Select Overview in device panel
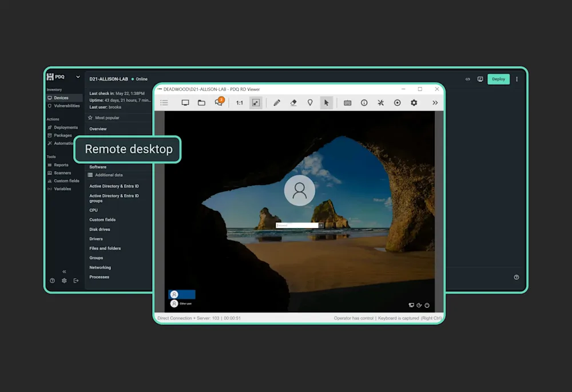This screenshot has height=392, width=572. [x=98, y=129]
